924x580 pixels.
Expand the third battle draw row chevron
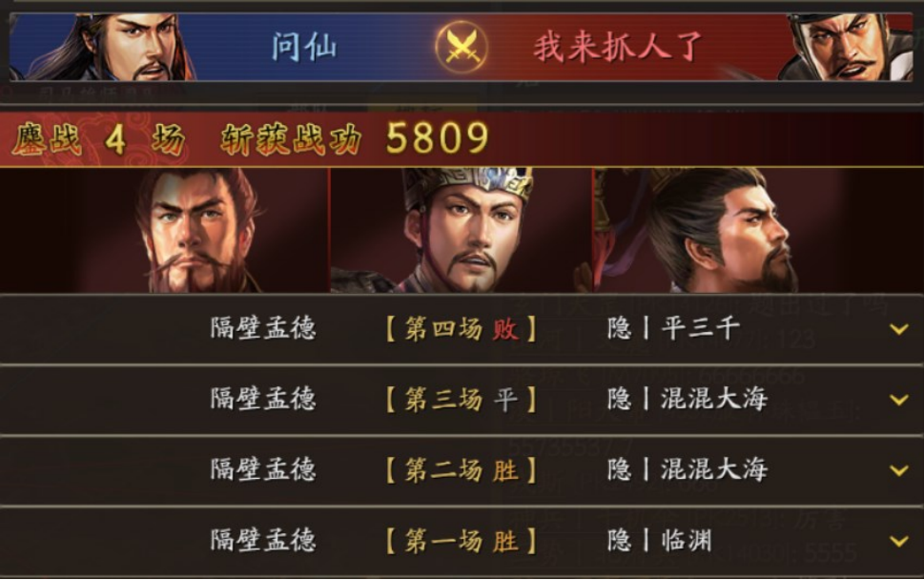899,400
